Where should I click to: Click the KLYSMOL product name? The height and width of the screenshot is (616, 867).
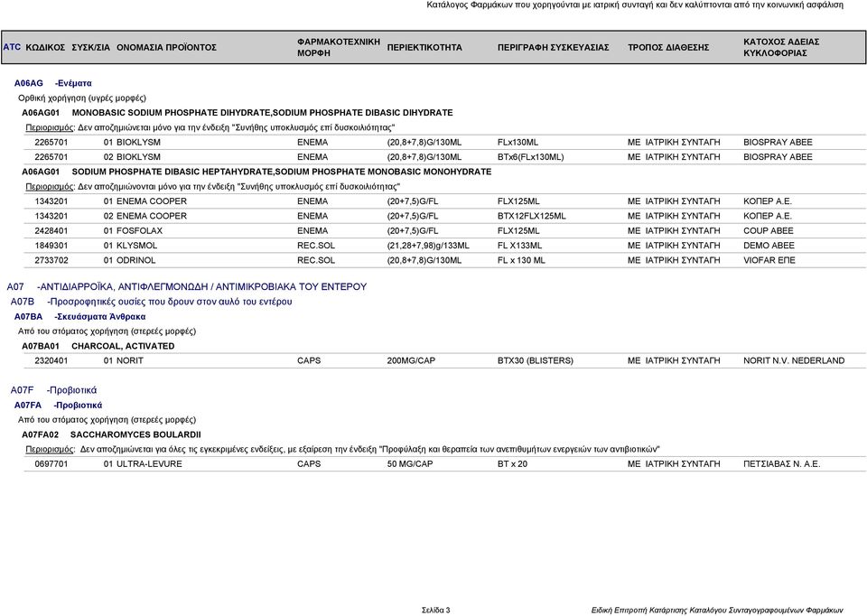point(136,246)
